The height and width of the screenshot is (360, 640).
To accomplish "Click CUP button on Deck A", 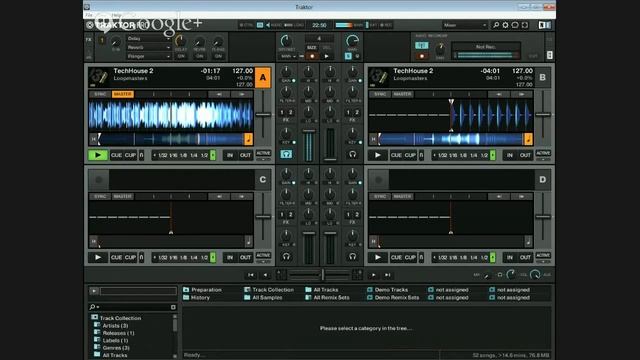I will pyautogui.click(x=130, y=155).
